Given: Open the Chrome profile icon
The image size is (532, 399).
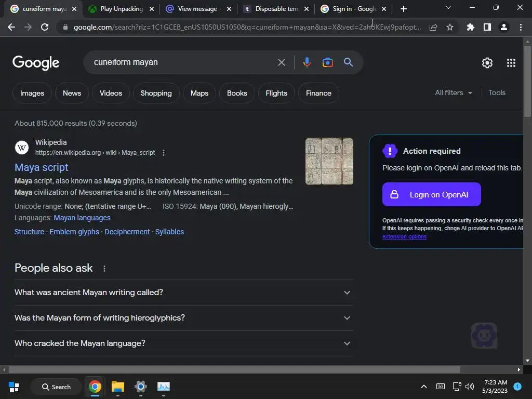Looking at the screenshot, I should pyautogui.click(x=504, y=27).
